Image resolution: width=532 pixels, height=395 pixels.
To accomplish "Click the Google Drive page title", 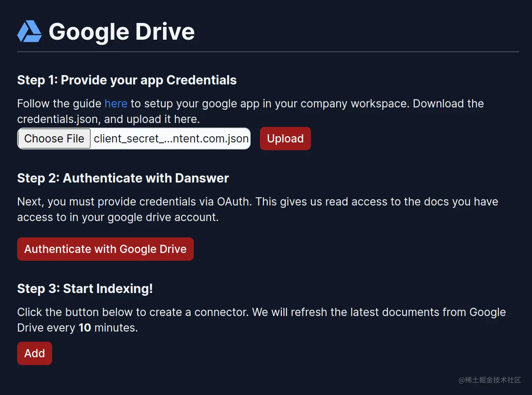I will coord(122,32).
